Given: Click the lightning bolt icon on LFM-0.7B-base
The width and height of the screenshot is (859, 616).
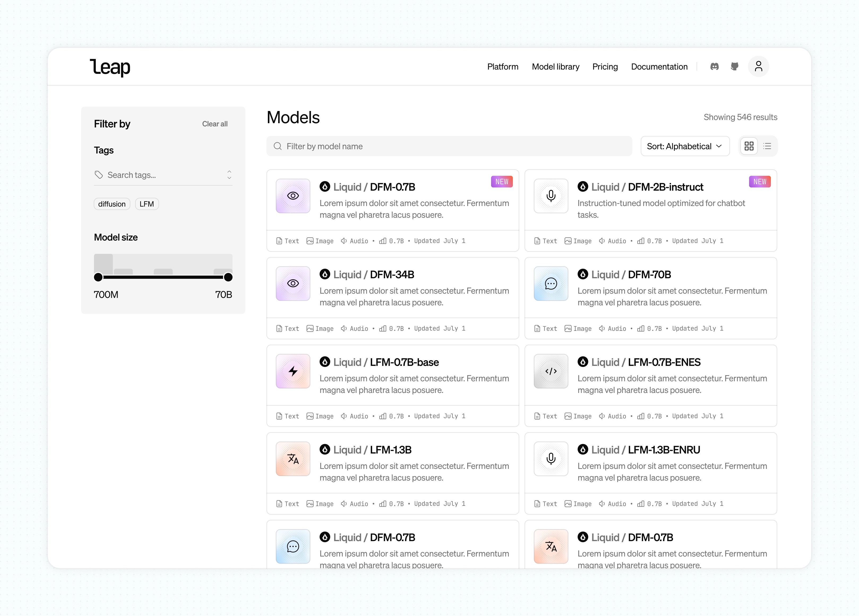Looking at the screenshot, I should tap(293, 371).
